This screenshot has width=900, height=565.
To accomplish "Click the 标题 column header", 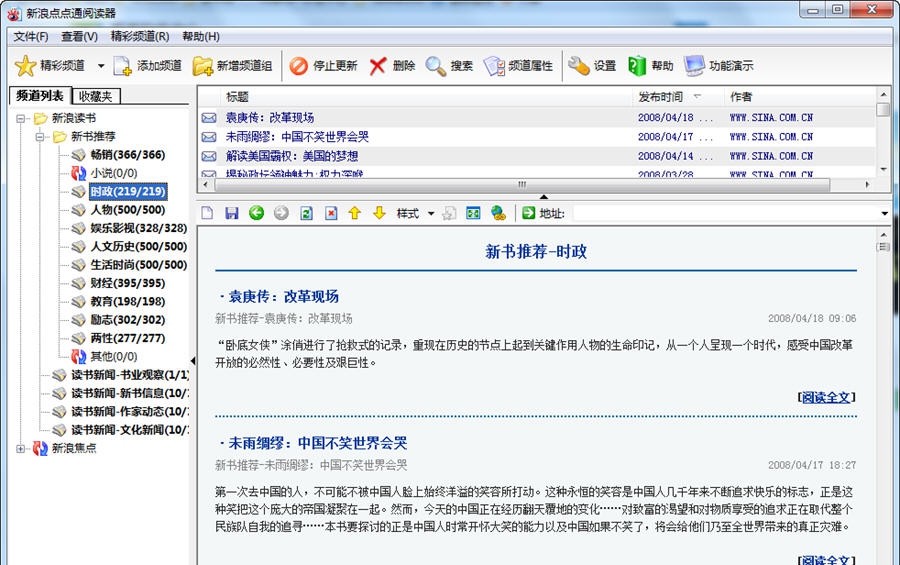I will (x=426, y=97).
